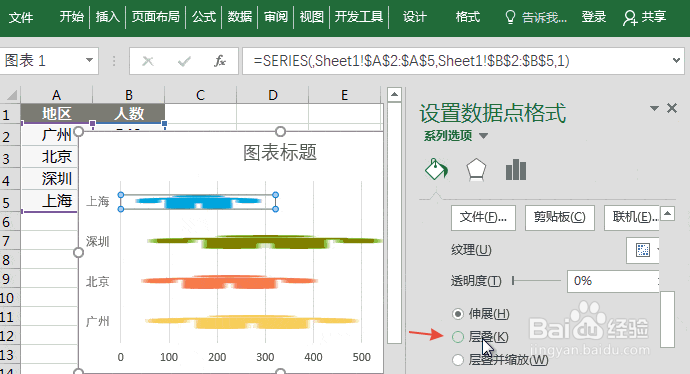Open the 文件 File menu
Image resolution: width=690 pixels, height=374 pixels.
click(x=21, y=17)
